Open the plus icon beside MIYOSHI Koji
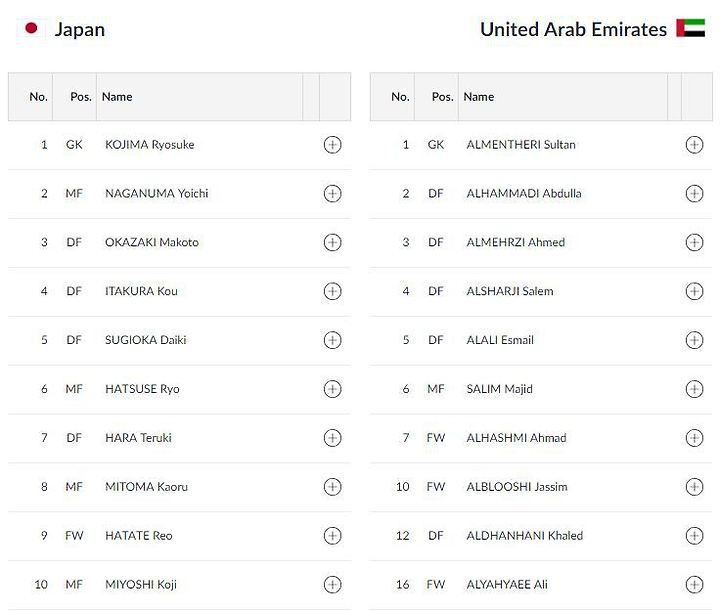This screenshot has height=611, width=720. [x=332, y=584]
